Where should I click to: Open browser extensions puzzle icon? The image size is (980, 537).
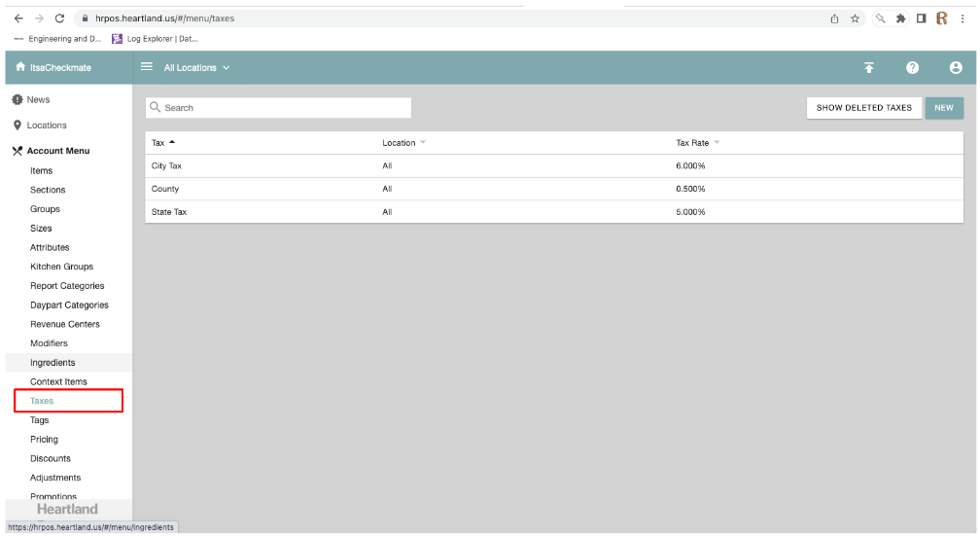pyautogui.click(x=900, y=18)
